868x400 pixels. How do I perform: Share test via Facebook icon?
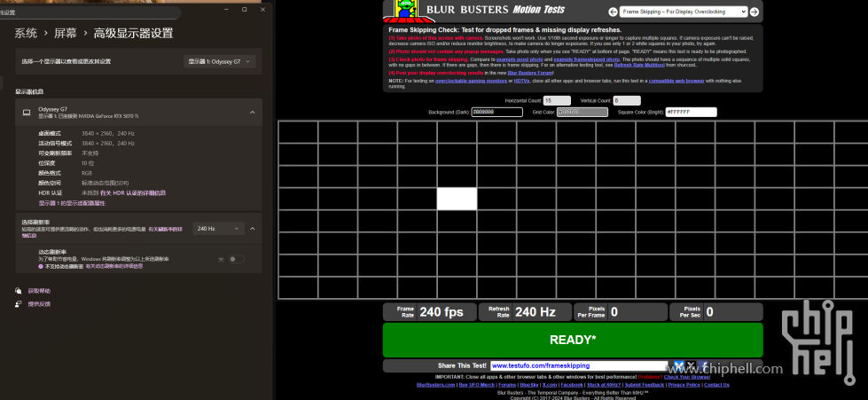coord(703,365)
